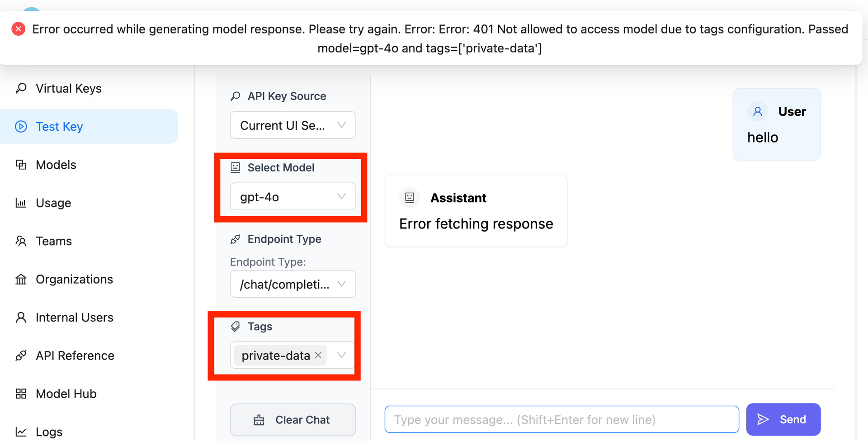Select the Teams people icon
The image size is (868, 441).
point(21,241)
